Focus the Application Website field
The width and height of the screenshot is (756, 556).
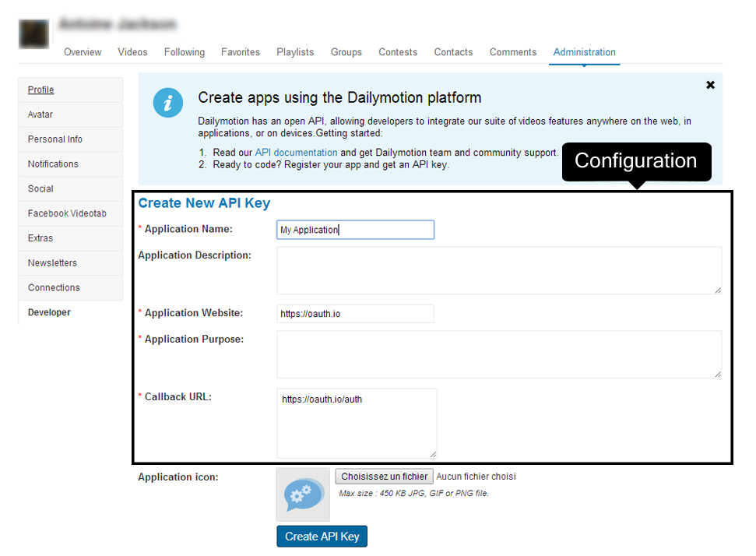click(355, 314)
